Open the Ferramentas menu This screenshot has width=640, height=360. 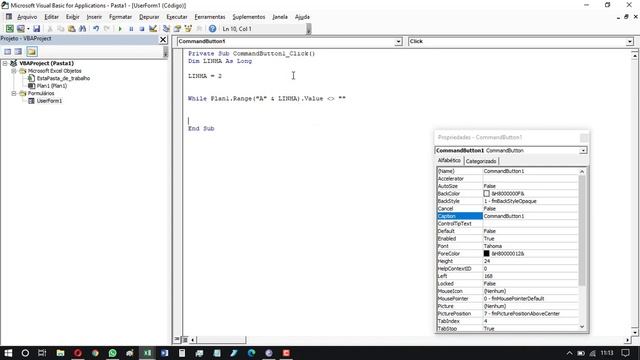tap(210, 17)
